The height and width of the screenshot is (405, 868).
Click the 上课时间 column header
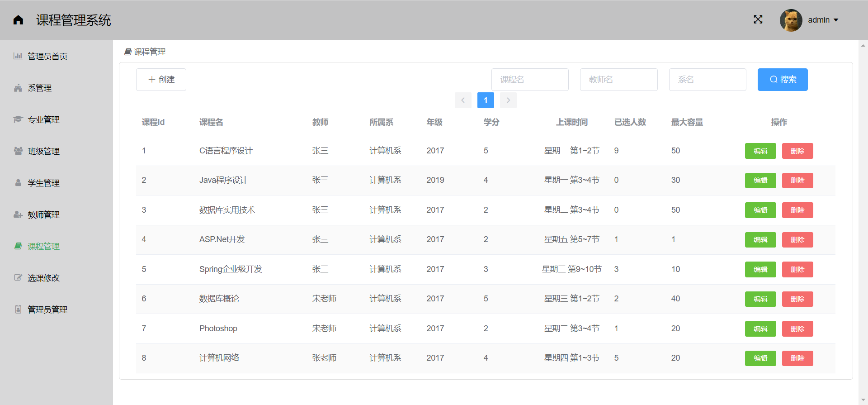tap(571, 122)
